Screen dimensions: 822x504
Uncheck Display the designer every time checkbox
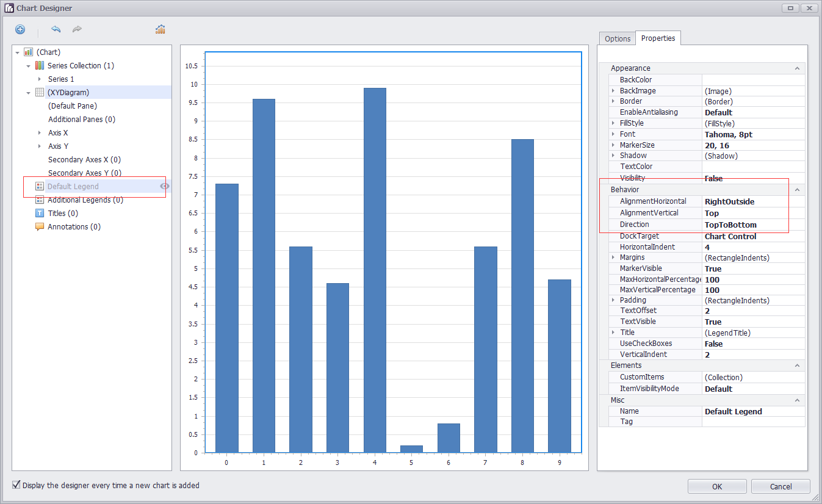(x=16, y=485)
